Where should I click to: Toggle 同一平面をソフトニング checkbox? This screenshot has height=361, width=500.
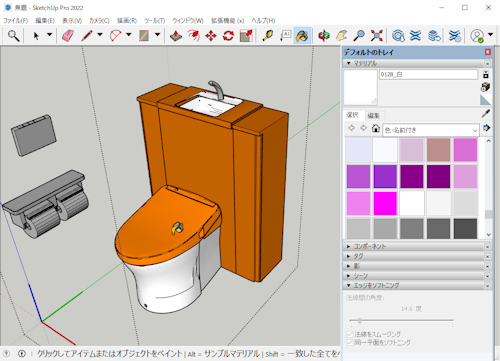350,343
